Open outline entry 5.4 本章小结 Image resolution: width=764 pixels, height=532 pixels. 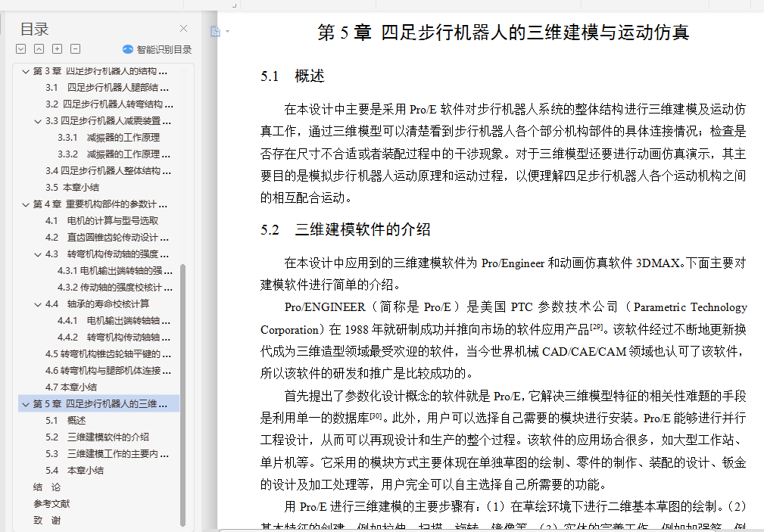click(74, 470)
